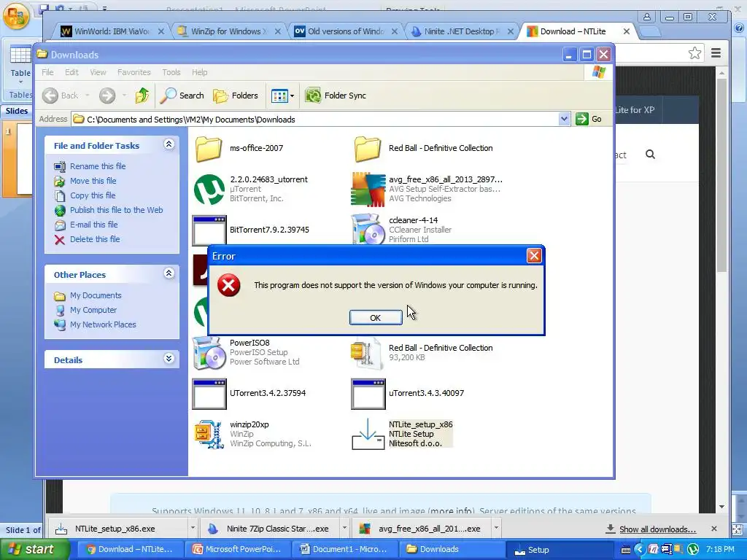Close the Error dialog with X
This screenshot has height=560, width=747.
(x=533, y=256)
